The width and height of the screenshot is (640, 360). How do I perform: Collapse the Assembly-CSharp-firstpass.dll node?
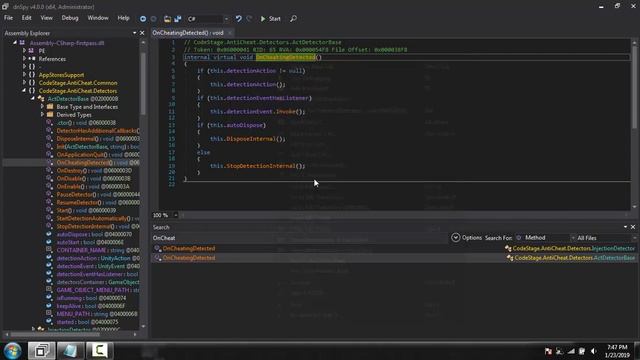[x=15, y=42]
